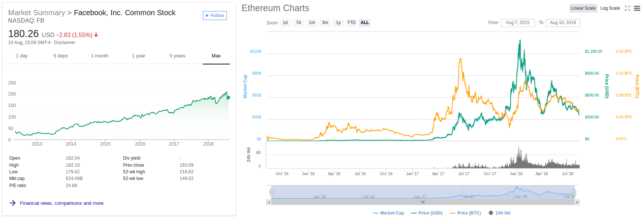Set Ethereum chart zoom to YTD
This screenshot has width=644, height=217.
[351, 23]
